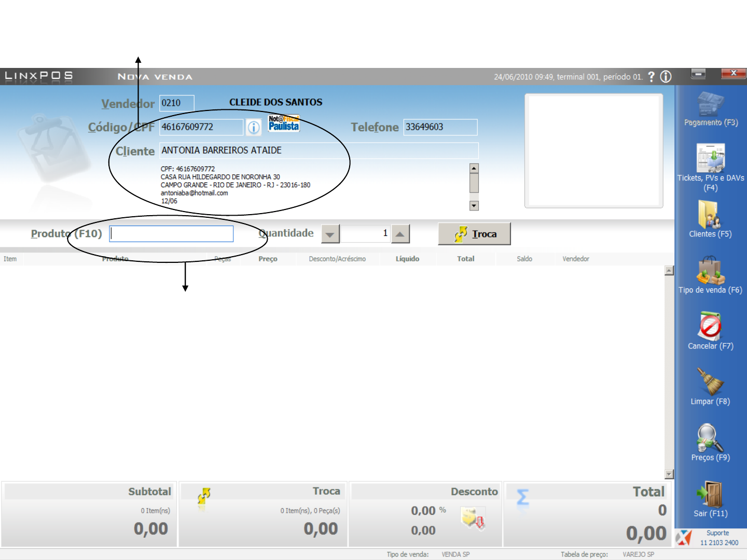Click the Item column header
747x560 pixels.
10,259
